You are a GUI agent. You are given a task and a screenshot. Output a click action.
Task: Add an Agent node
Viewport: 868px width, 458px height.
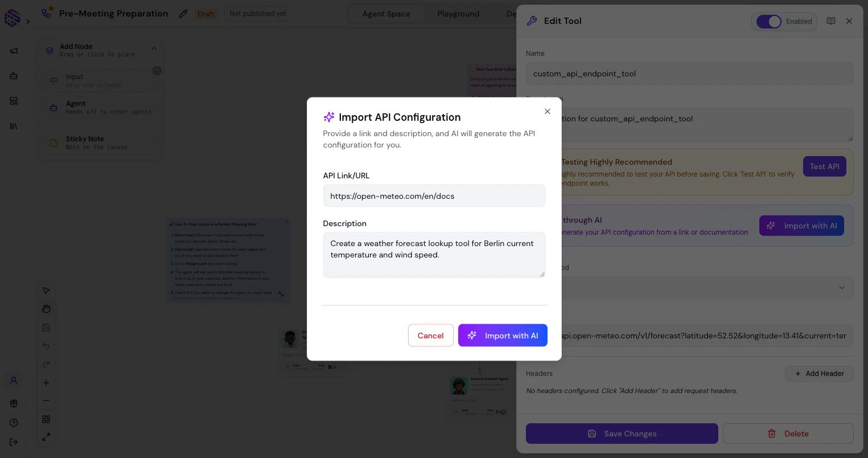[101, 107]
